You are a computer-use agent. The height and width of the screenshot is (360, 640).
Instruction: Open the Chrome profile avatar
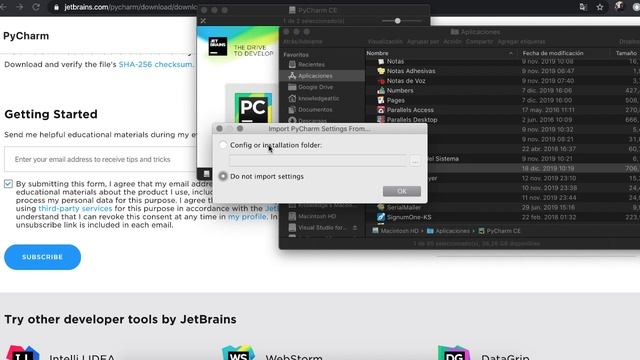[x=619, y=6]
